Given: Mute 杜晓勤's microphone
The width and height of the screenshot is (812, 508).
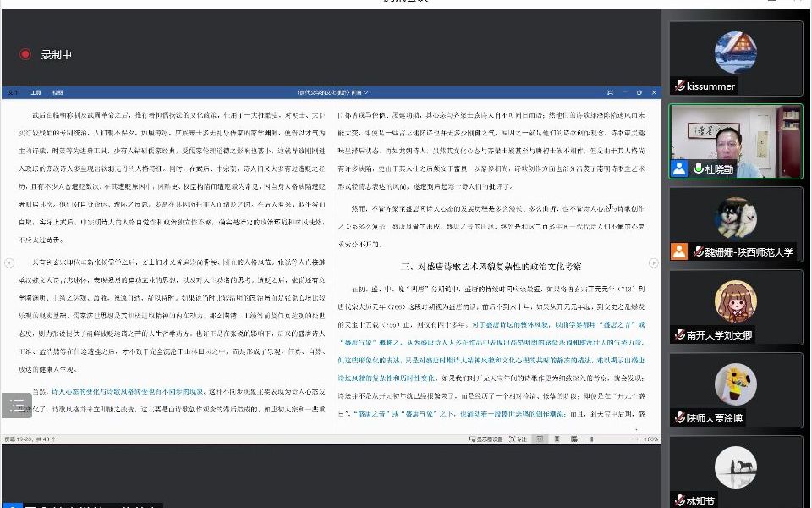Looking at the screenshot, I should 699,168.
